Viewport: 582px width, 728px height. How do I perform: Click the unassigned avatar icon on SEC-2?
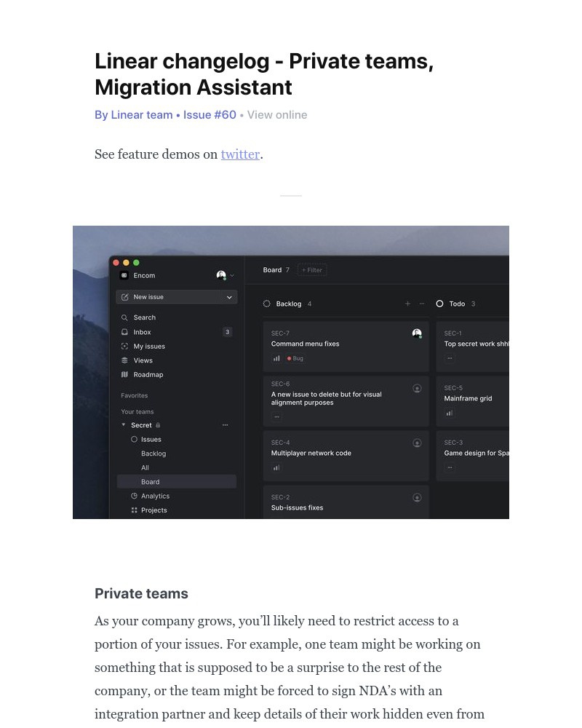(418, 498)
